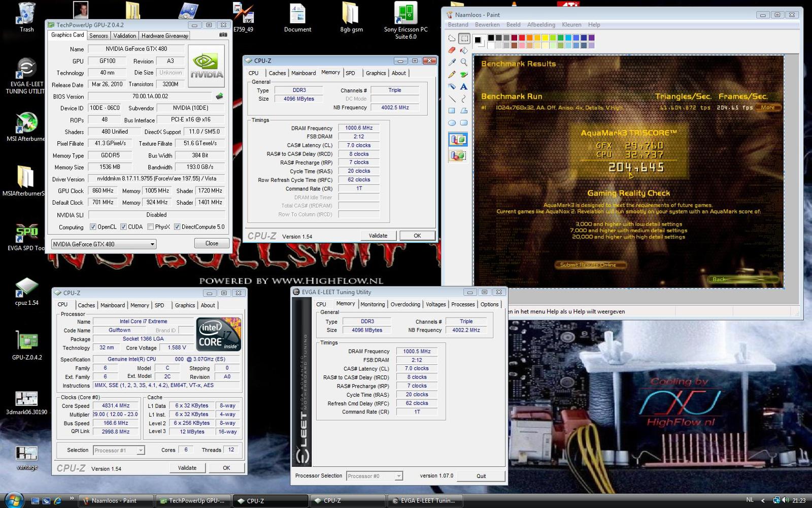Toggle the OpenCL checkbox in GPU-Z
This screenshot has height=508, width=812.
(93, 227)
